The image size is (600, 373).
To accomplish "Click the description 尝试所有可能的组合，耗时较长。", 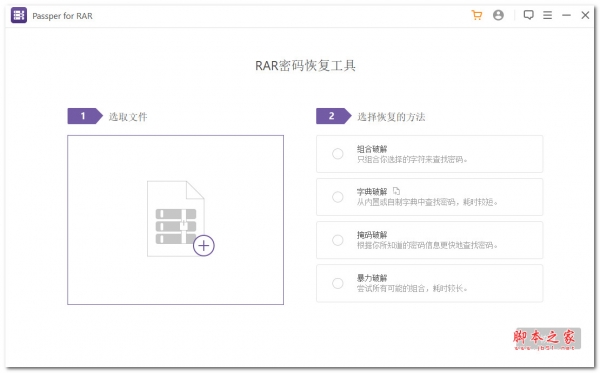I will pos(412,288).
